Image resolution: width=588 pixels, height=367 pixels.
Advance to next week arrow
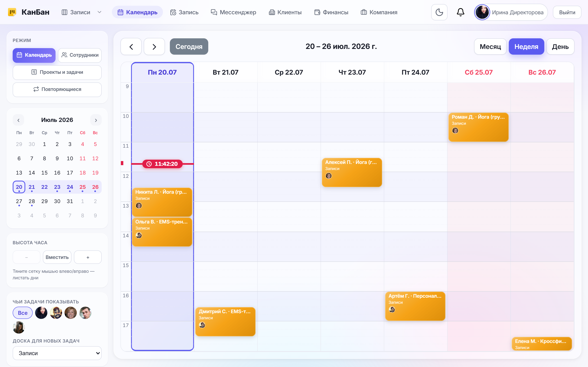click(154, 46)
